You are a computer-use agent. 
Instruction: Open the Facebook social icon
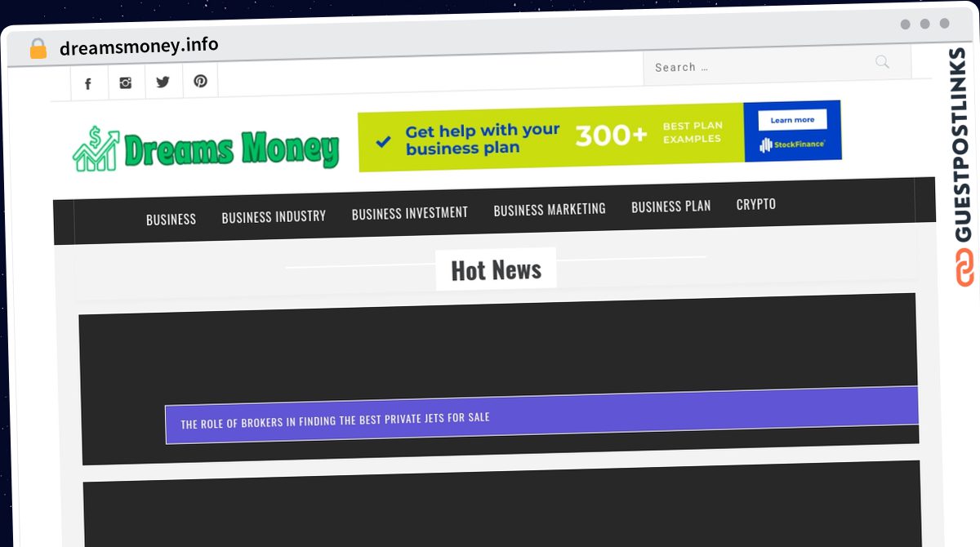[88, 83]
